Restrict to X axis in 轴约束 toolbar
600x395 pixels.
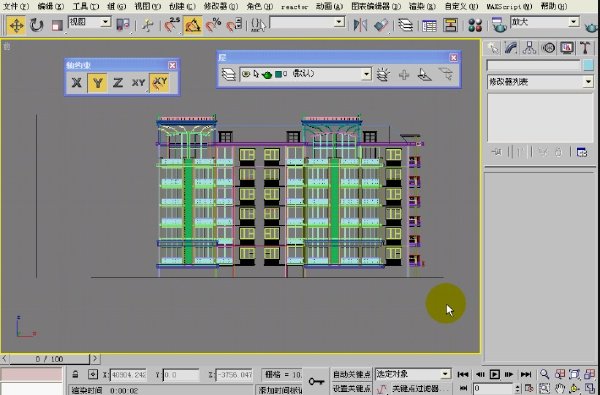pos(77,82)
